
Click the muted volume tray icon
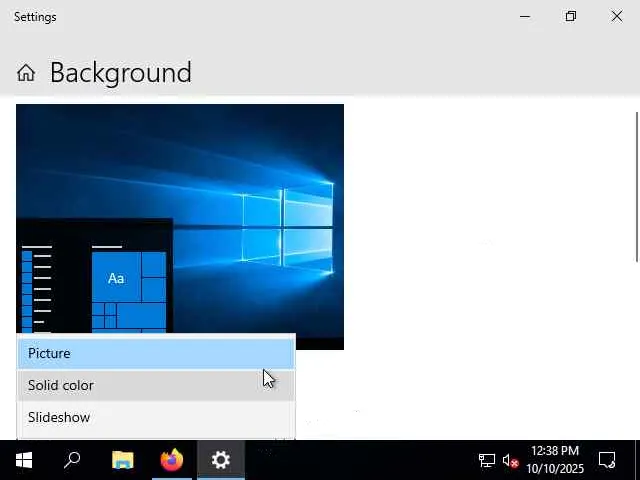click(x=510, y=461)
